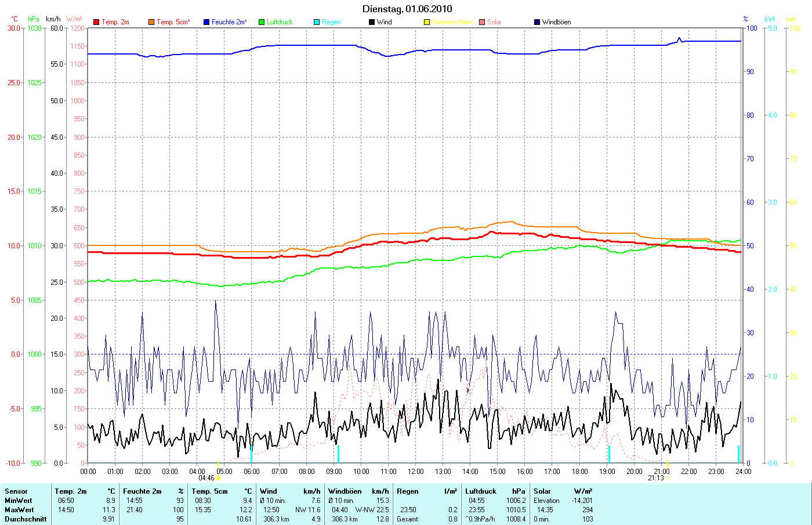The width and height of the screenshot is (812, 525).
Task: Click the cyan Regen legend square
Action: pyautogui.click(x=317, y=22)
